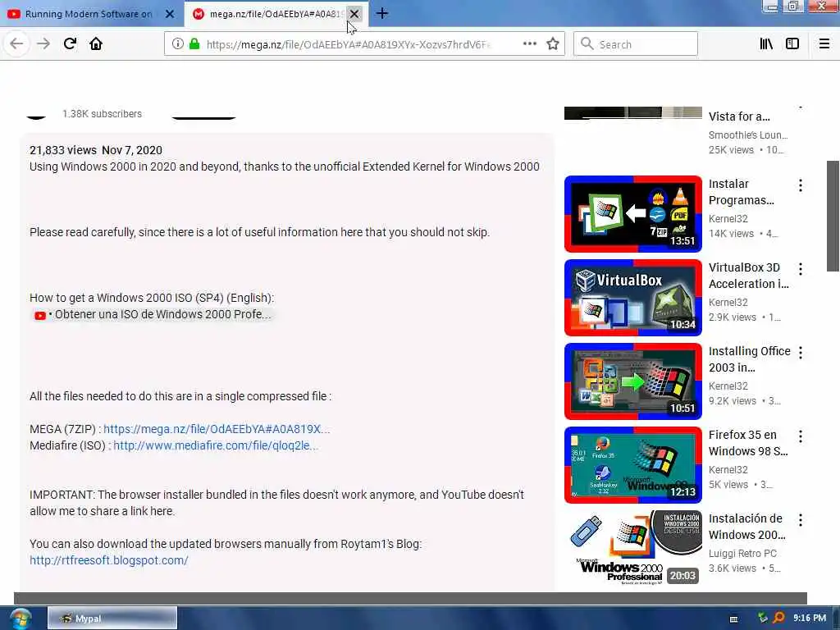Image resolution: width=840 pixels, height=630 pixels.
Task: Open a new tab with plus button
Action: coord(382,13)
